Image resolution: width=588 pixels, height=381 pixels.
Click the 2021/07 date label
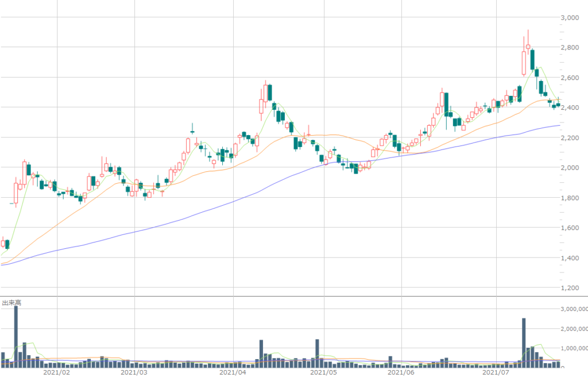[496, 372]
